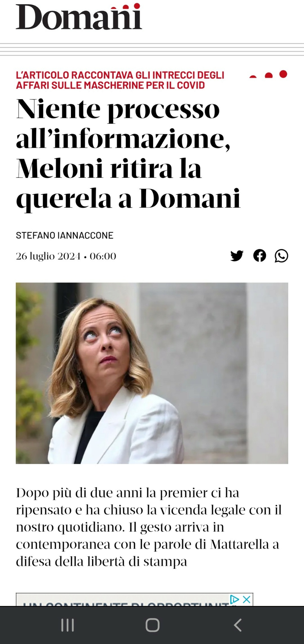Tap the Android recent apps button
304x644 pixels.
pyautogui.click(x=67, y=625)
